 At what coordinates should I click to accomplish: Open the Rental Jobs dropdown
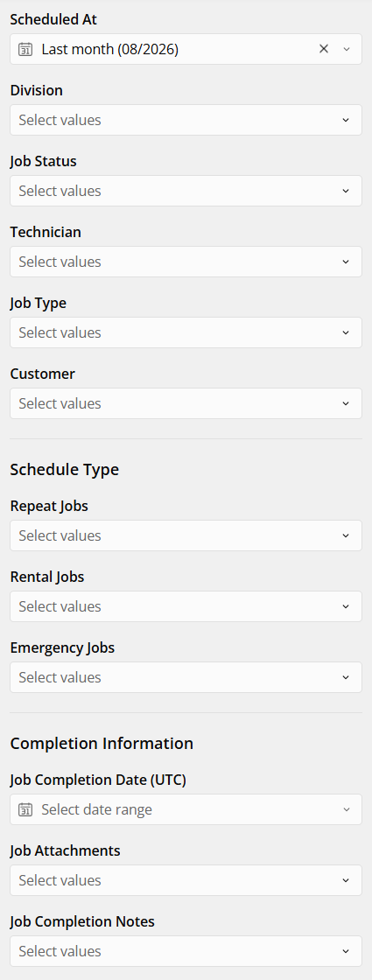186,606
